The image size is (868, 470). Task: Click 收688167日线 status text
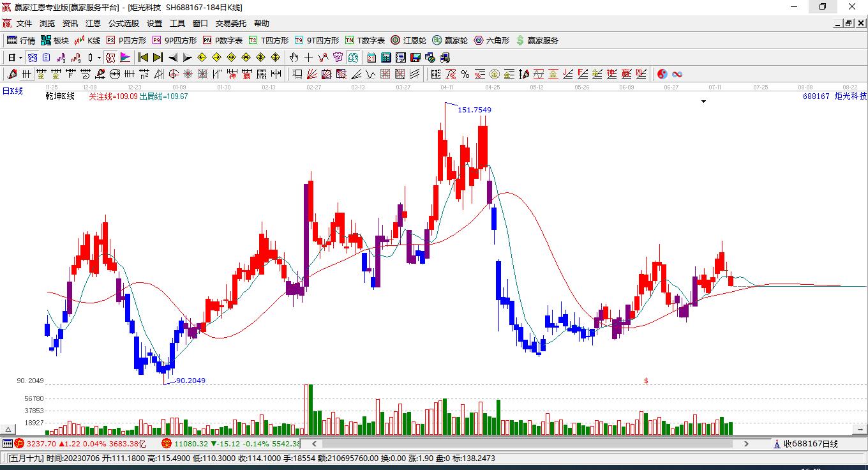[x=811, y=443]
